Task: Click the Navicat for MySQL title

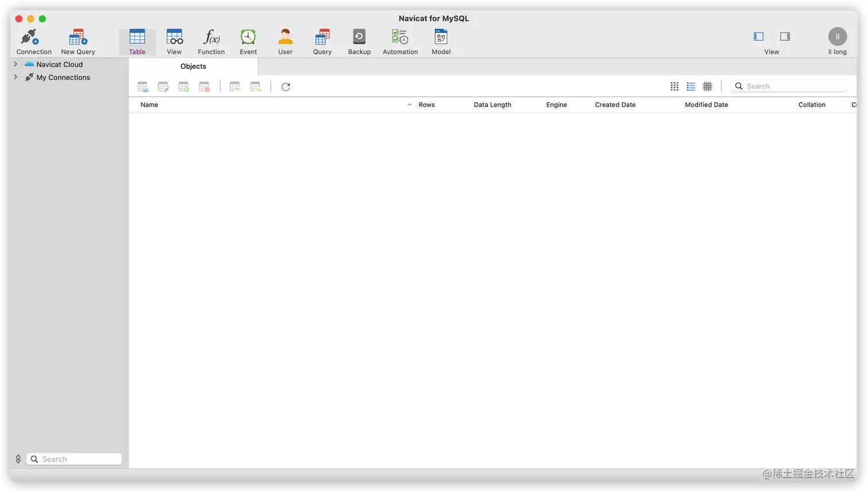Action: click(434, 18)
